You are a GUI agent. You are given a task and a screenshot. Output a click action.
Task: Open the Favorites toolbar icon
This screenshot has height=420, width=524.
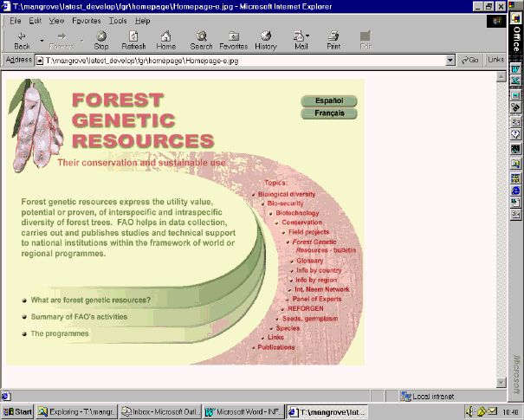coord(233,40)
